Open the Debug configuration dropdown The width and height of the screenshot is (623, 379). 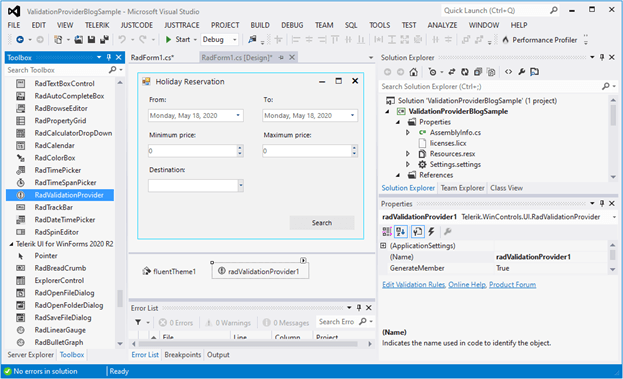point(234,40)
